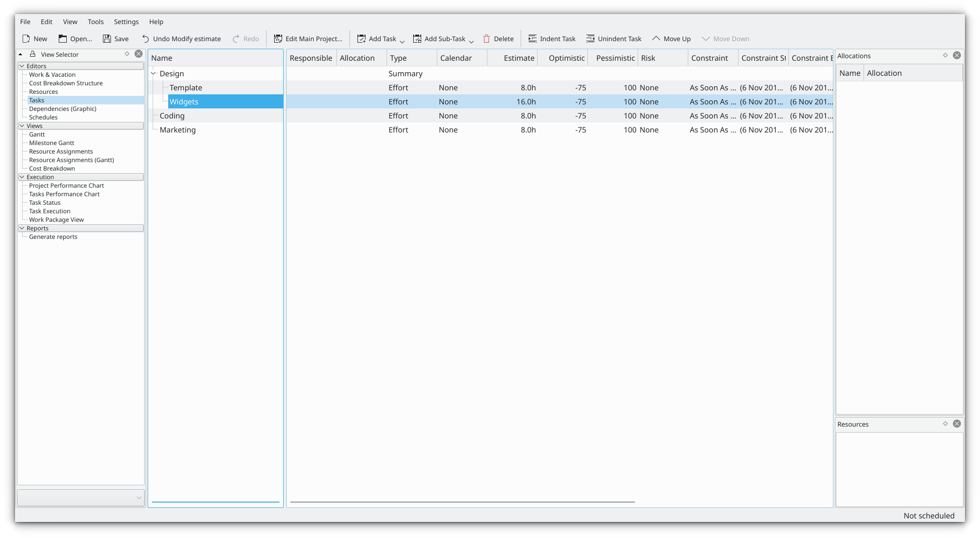Open the Tools menu
This screenshot has height=538, width=980.
pos(95,22)
